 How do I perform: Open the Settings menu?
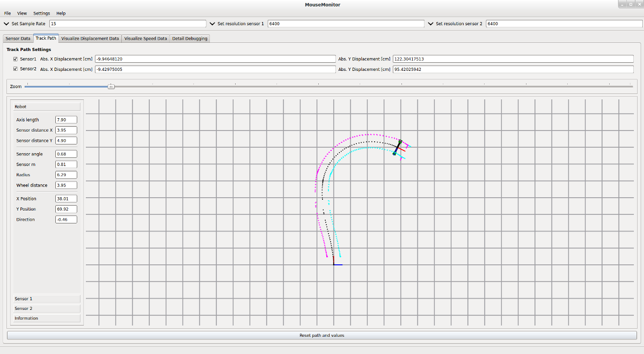tap(41, 13)
